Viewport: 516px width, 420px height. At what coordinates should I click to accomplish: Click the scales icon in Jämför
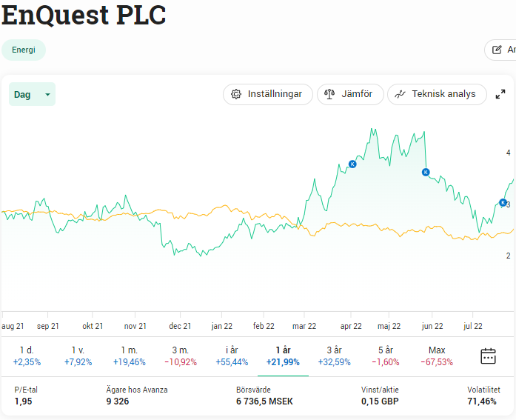pos(329,94)
